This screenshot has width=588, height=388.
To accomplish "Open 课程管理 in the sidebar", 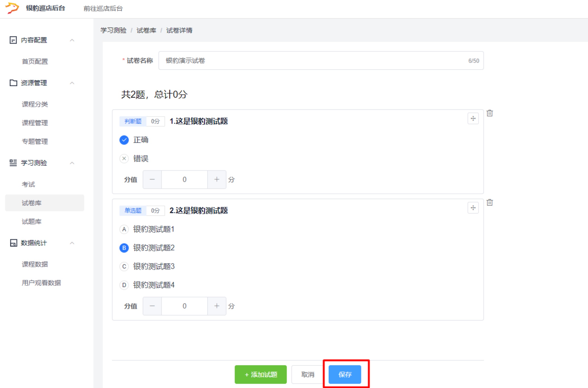I will click(x=35, y=123).
